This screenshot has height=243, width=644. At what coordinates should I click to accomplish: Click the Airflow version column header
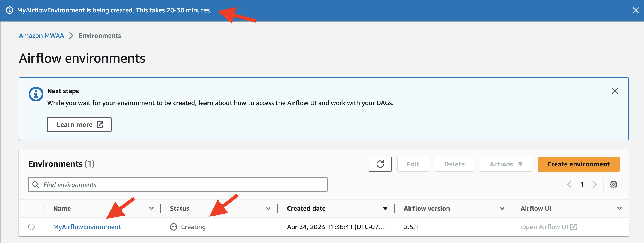point(426,209)
